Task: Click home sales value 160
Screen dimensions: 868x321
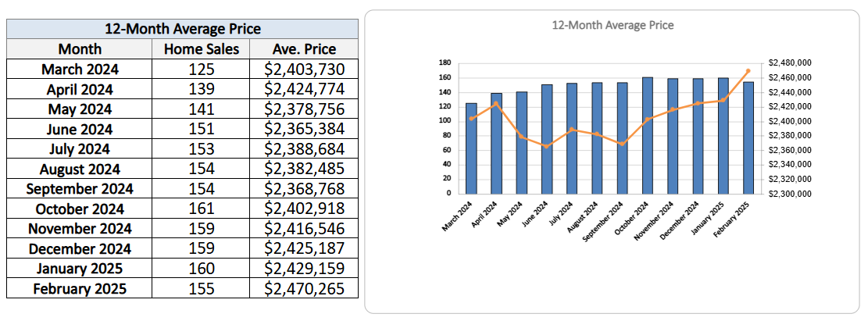Action: (x=202, y=269)
